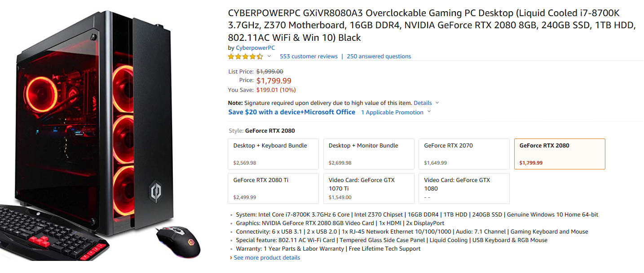644x273 pixels.
Task: Expand the signature Details chevron
Action: point(437,103)
